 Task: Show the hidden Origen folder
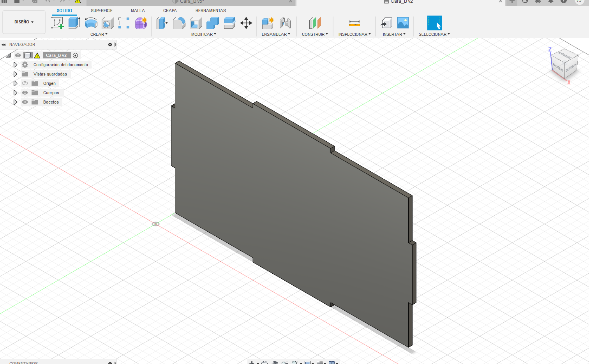pos(25,83)
